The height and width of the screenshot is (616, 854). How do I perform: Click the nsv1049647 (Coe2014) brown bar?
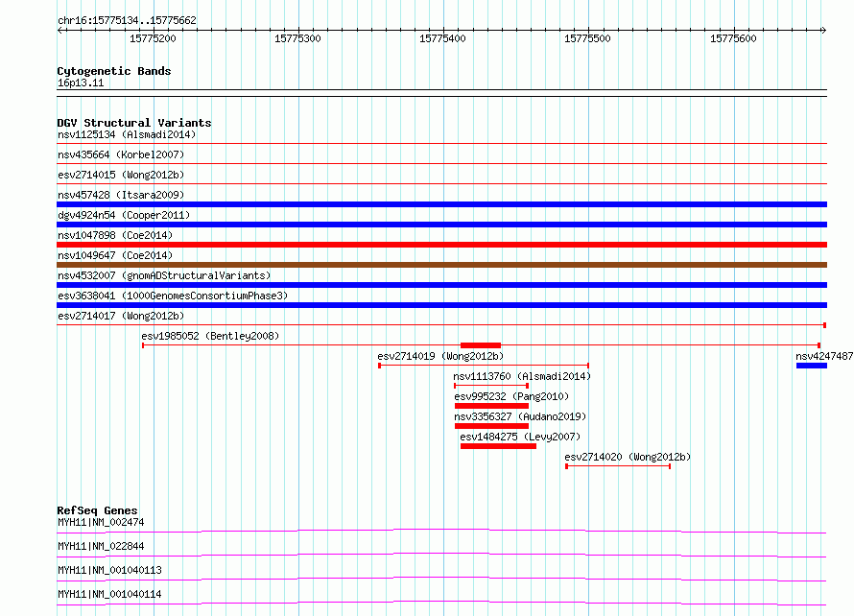[441, 265]
